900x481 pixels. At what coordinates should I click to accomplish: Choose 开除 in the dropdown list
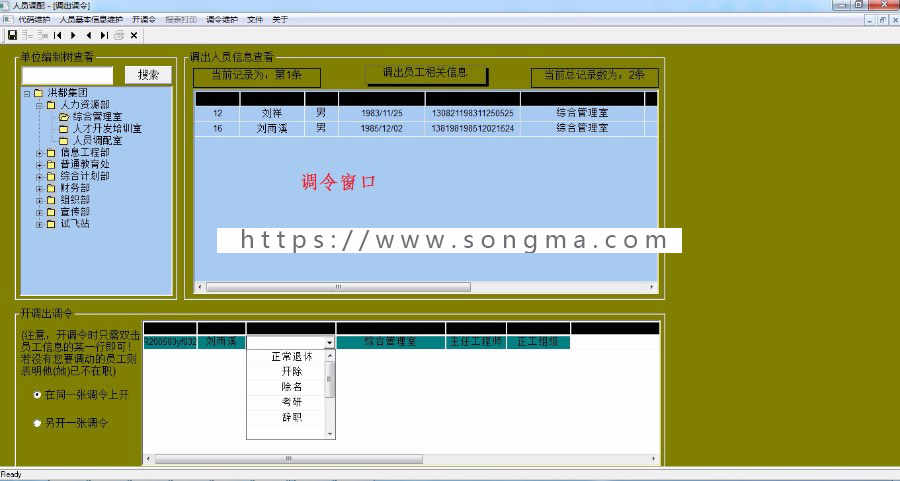pos(292,371)
